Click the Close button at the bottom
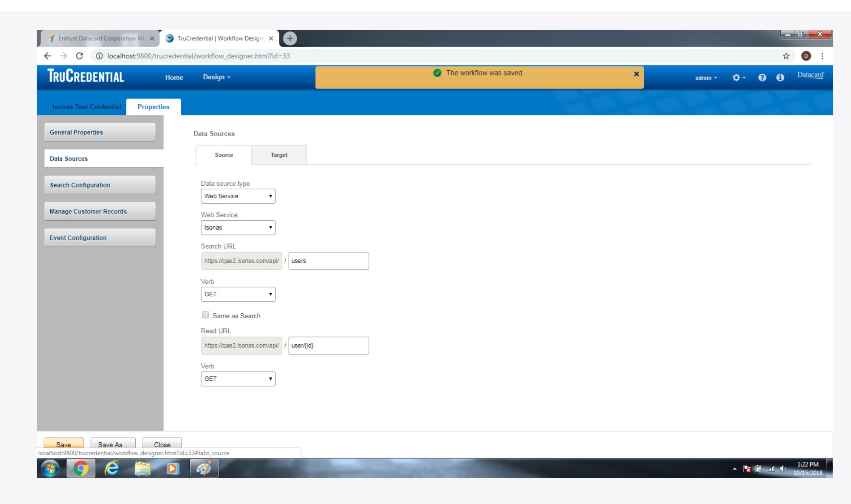This screenshot has width=851, height=504. tap(162, 444)
